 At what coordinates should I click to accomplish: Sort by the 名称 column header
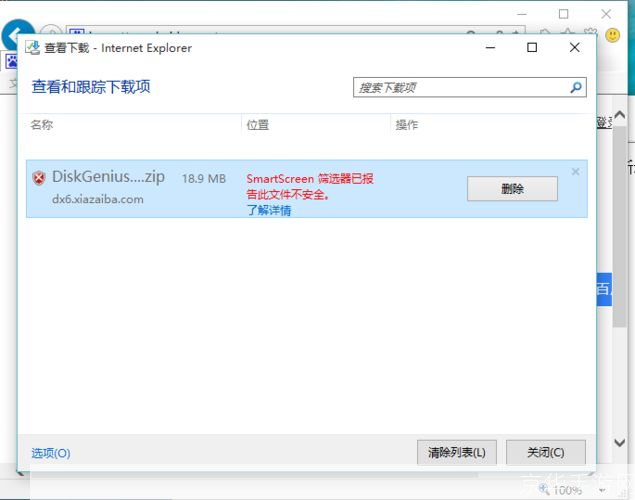[42, 125]
